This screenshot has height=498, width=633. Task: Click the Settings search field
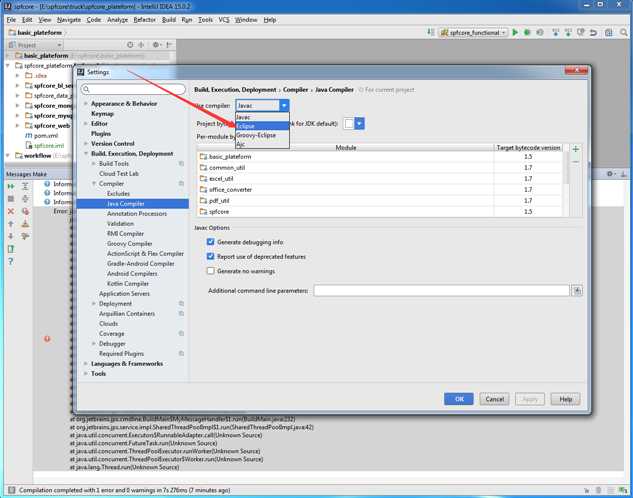[133, 89]
